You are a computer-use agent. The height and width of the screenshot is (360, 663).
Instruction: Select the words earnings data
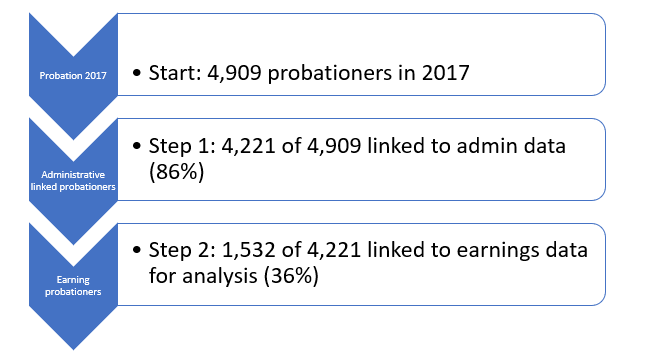522,250
